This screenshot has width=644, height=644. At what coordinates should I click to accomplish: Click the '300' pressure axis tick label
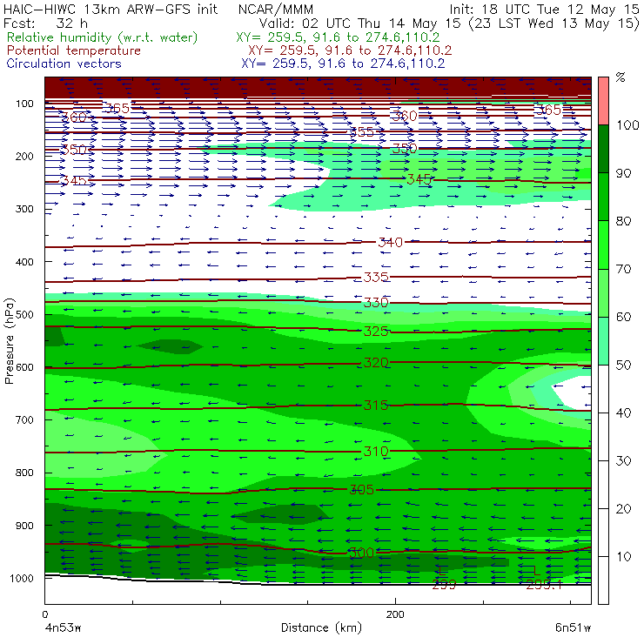coord(24,209)
